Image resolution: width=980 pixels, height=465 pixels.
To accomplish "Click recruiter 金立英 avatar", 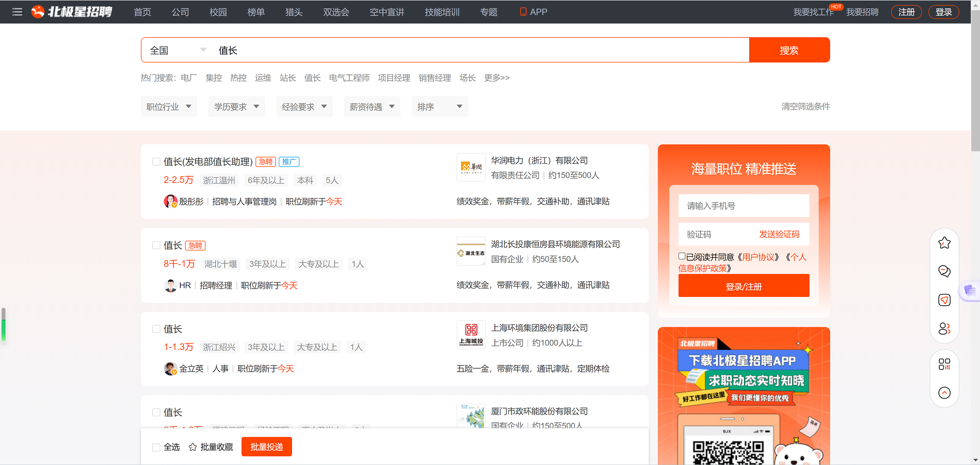I will point(171,368).
